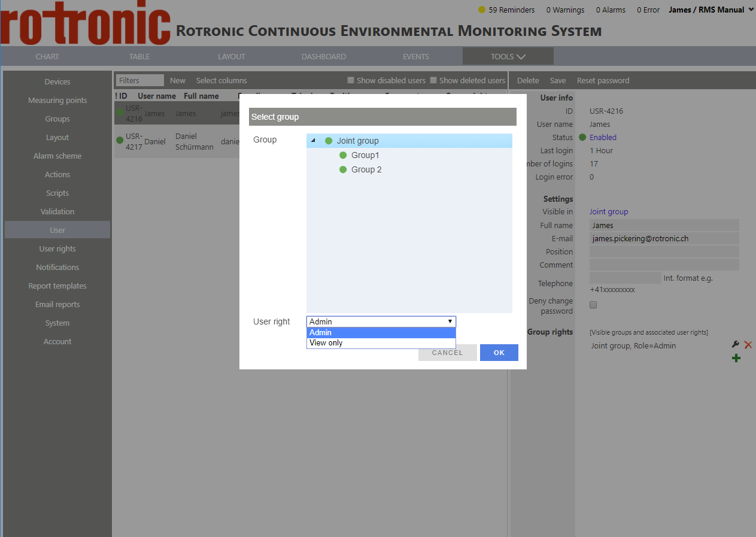Click yellow reminders indicator dot
The image size is (756, 537).
click(482, 10)
